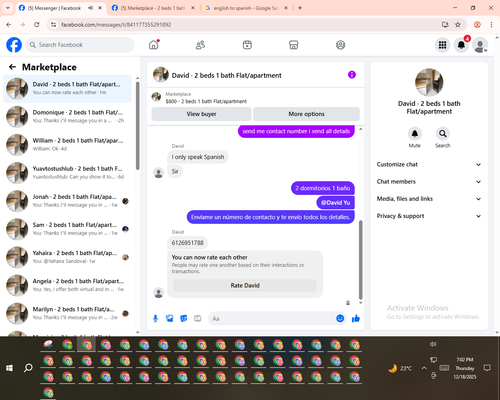Open the emoji picker in message box

pos(340,318)
